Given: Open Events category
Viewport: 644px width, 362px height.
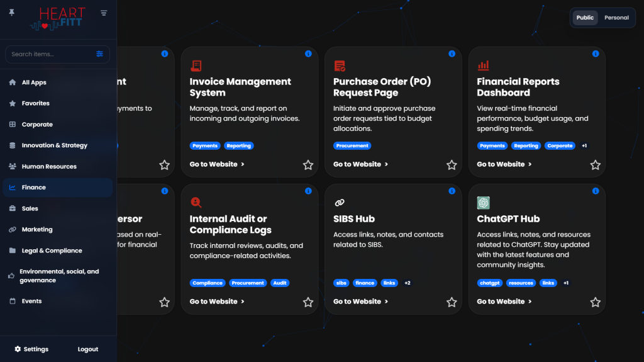Looking at the screenshot, I should [57, 301].
